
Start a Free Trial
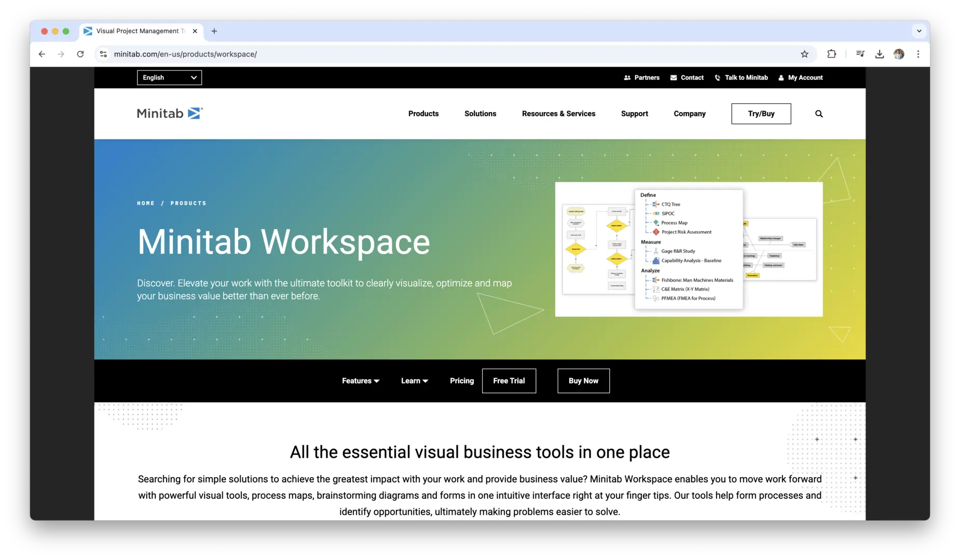509,381
